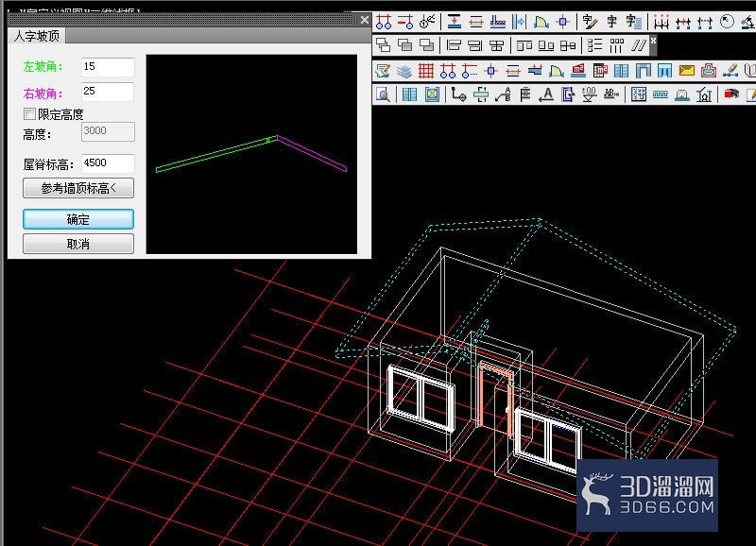Click the disabled 高度 field showing 3000

(x=108, y=131)
